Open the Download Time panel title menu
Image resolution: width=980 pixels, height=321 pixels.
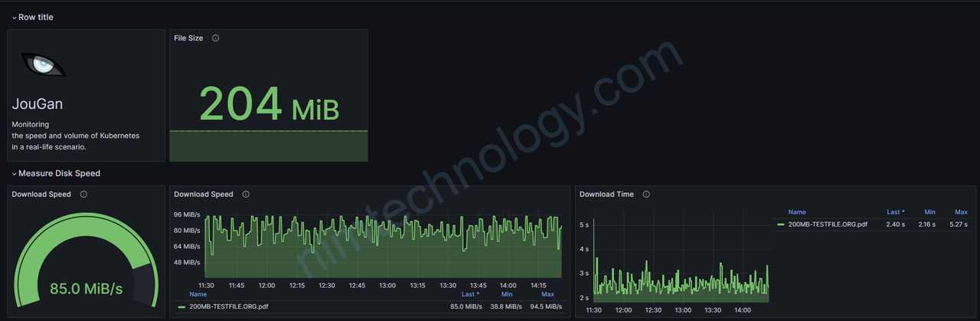(606, 195)
